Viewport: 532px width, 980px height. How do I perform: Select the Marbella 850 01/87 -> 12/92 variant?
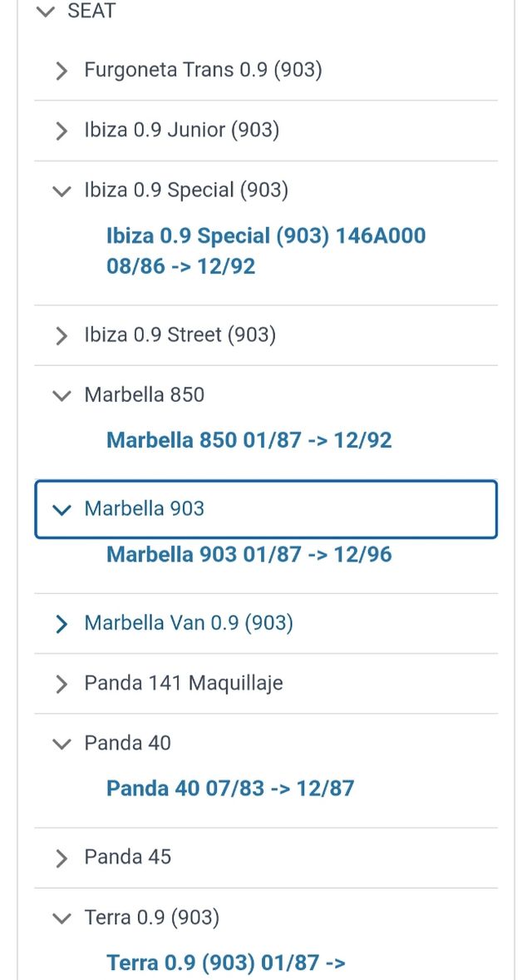(249, 439)
